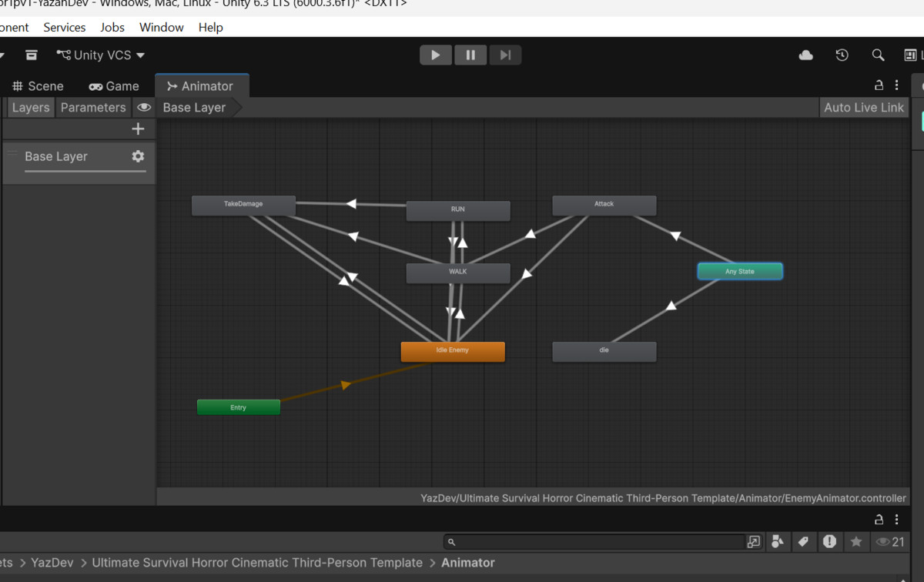This screenshot has width=924, height=582.
Task: Open the Base Layer gear settings
Action: 138,156
